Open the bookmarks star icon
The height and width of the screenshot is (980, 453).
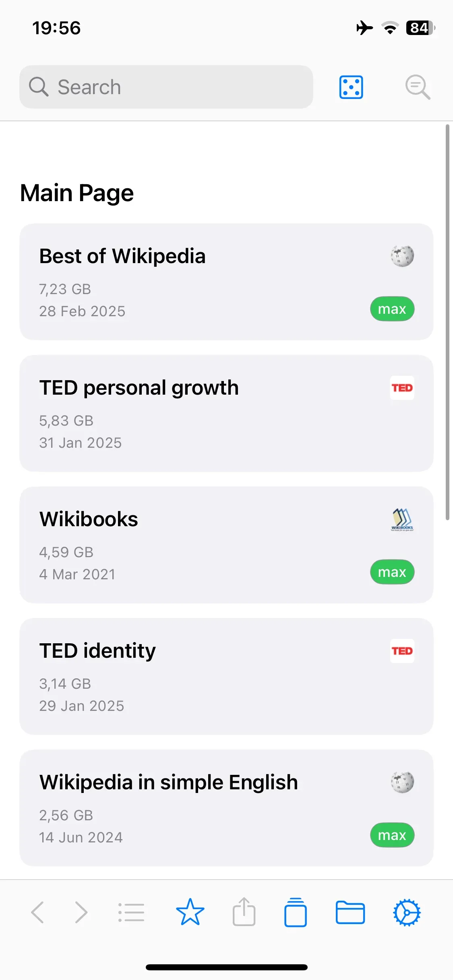point(190,912)
